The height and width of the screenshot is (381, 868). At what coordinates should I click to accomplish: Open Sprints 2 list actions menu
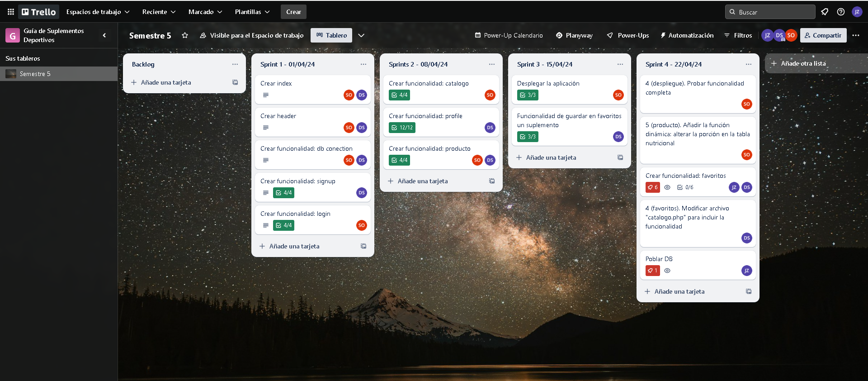[x=492, y=64]
